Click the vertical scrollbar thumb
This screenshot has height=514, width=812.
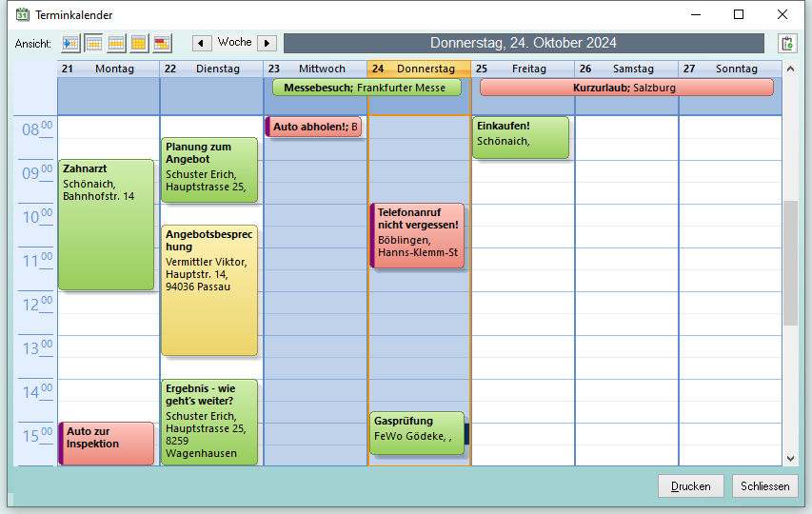[790, 263]
